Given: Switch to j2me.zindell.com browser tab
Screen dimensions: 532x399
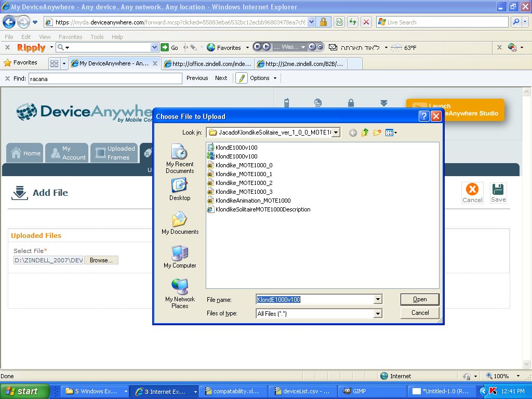Looking at the screenshot, I should click(x=301, y=64).
